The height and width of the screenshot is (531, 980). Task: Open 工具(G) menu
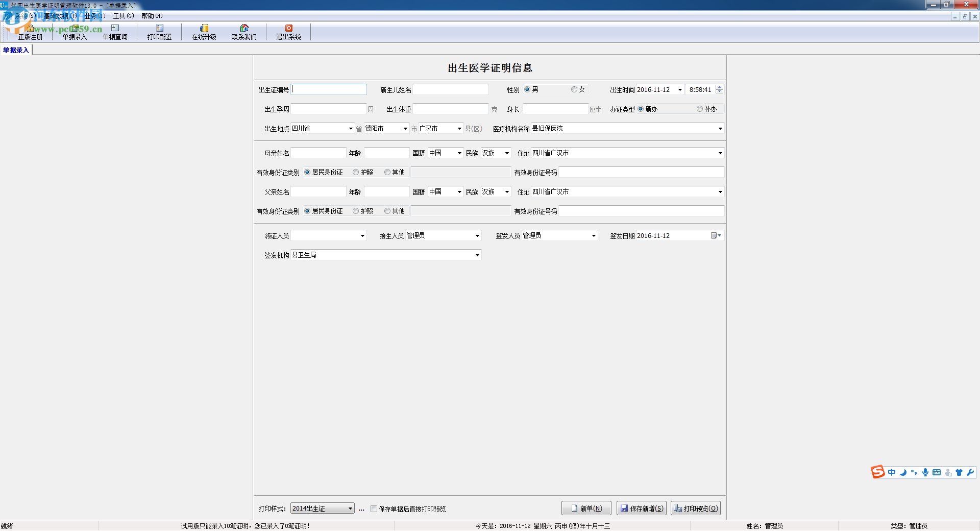124,16
